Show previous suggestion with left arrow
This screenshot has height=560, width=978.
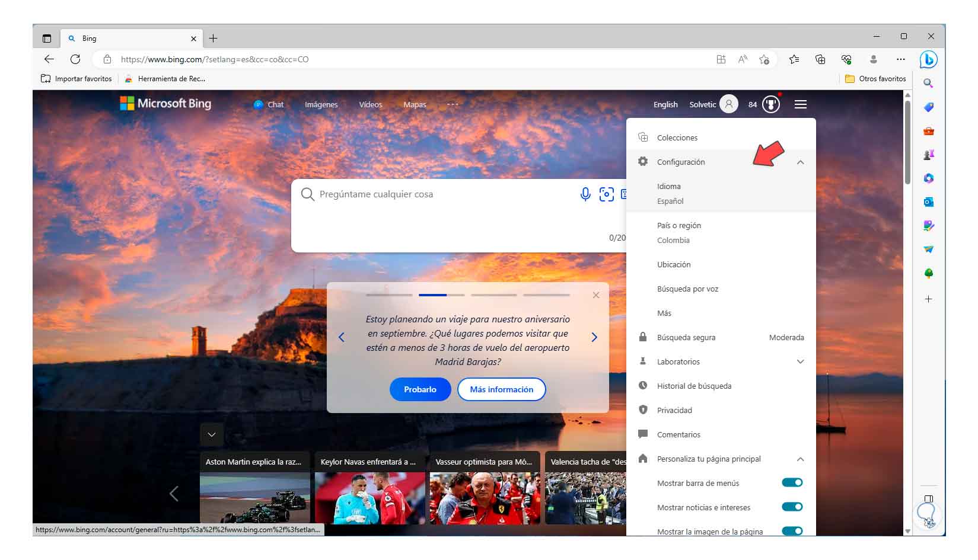click(342, 337)
